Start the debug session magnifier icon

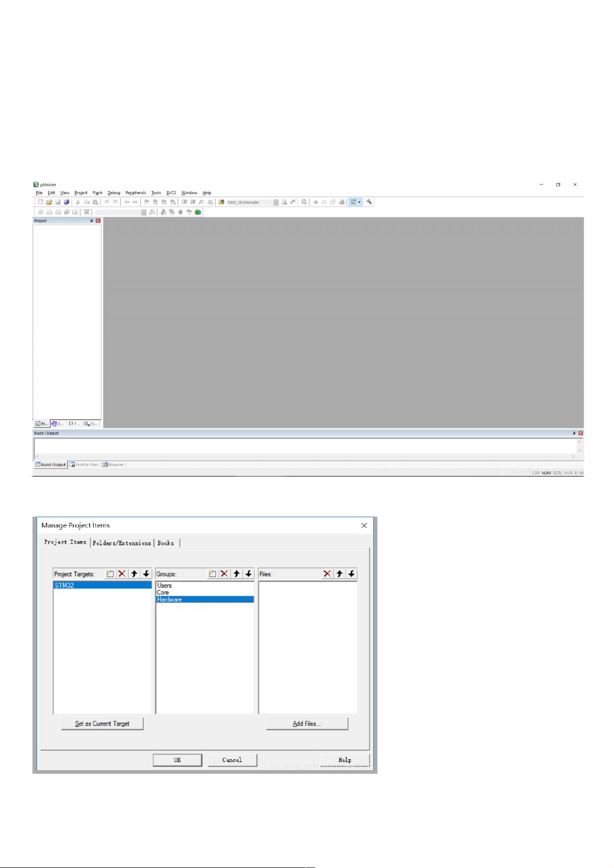coord(304,202)
